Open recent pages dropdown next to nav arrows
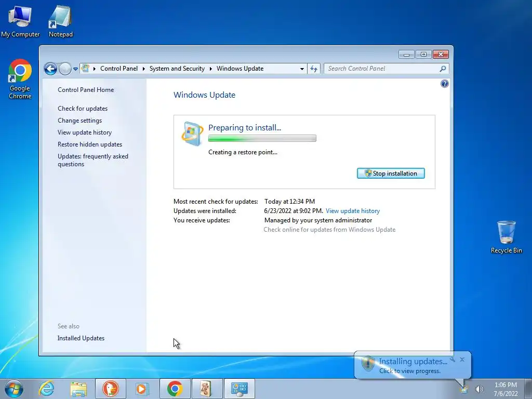 [x=75, y=69]
